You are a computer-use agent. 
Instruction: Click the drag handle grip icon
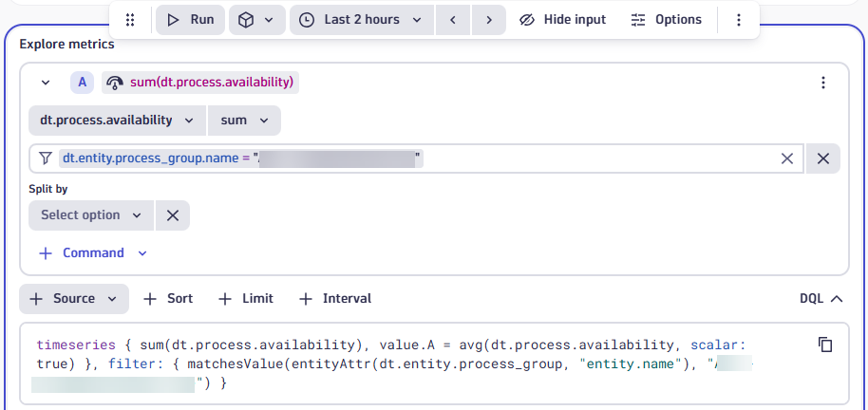131,20
